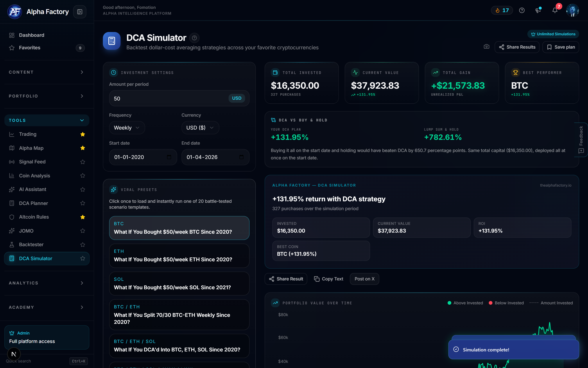
Task: Favorite the DCA Simulator star
Action: (83, 259)
